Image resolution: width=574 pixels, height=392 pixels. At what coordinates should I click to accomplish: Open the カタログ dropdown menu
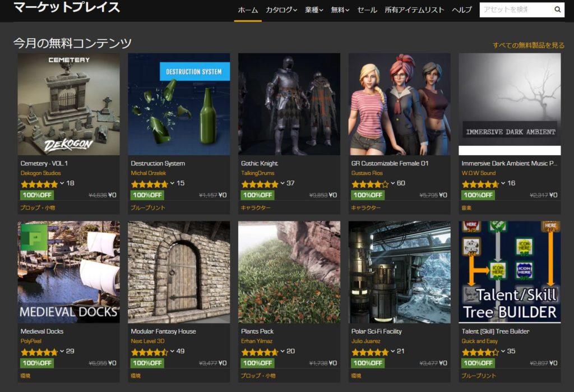281,10
